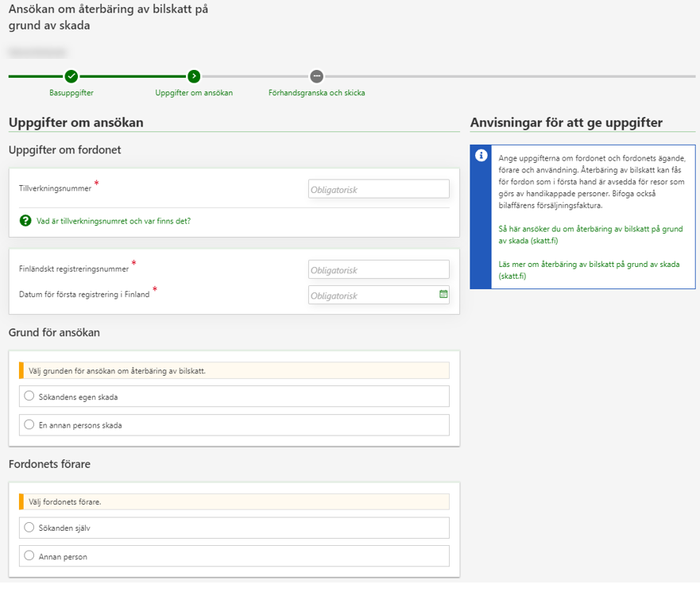Open Förhandsgranska och skicka step label
700x592 pixels.
pyautogui.click(x=317, y=93)
